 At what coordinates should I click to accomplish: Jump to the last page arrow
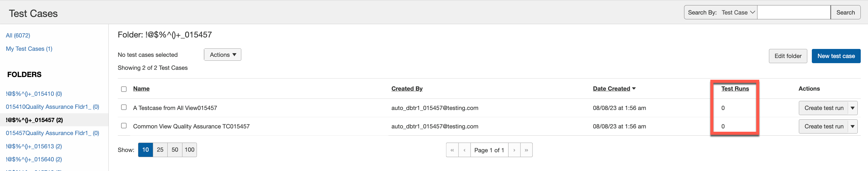point(526,150)
